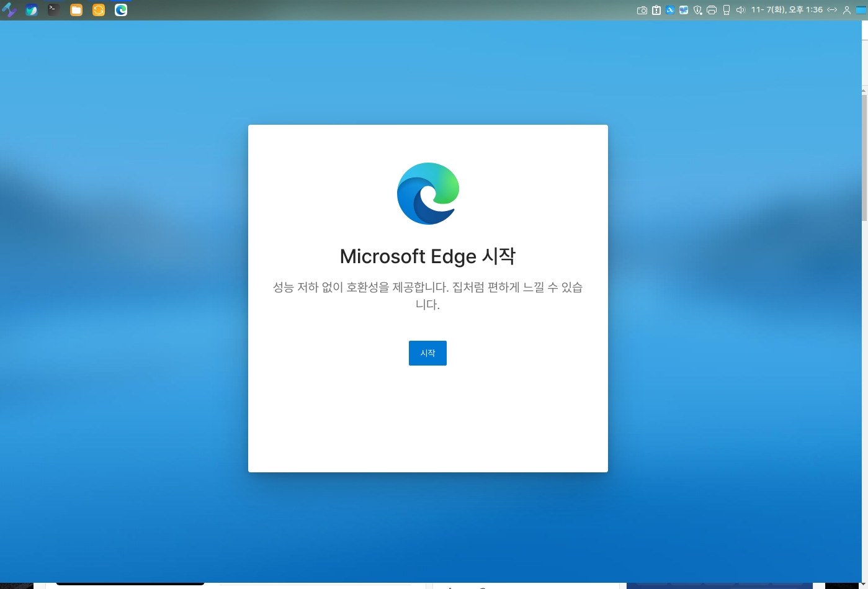868x589 pixels.
Task: Click the 시작 button in the Edge welcome dialog
Action: [x=427, y=353]
